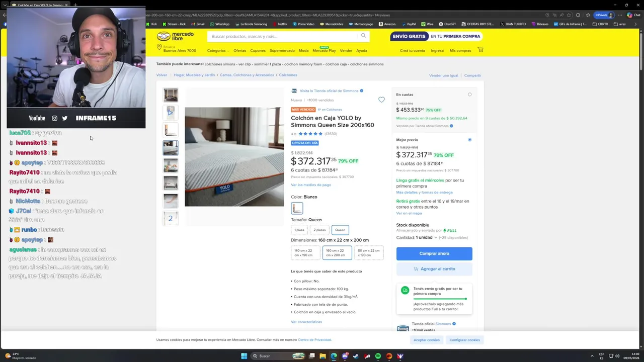Open the Moda menu item
This screenshot has width=644, height=362.
coord(303,51)
